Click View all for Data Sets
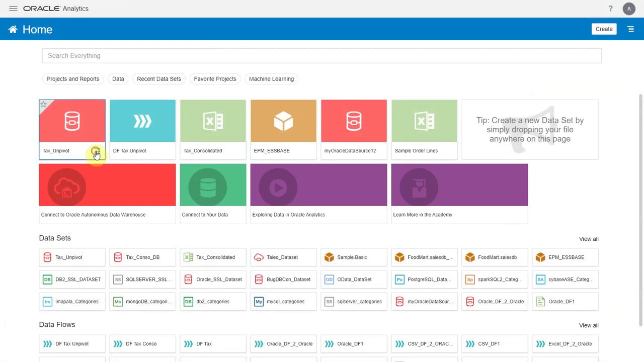Viewport: 644px width, 362px height. coord(589,239)
